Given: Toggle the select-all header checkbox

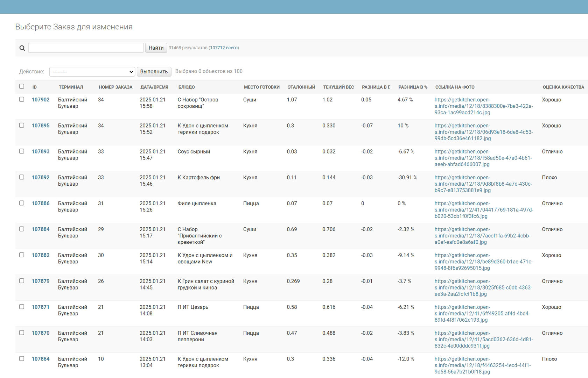Looking at the screenshot, I should tap(22, 86).
